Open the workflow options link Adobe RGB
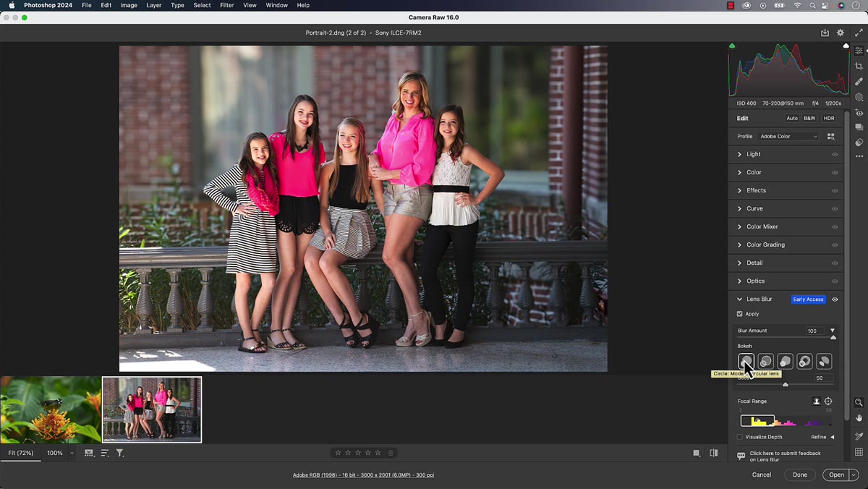The image size is (868, 489). tap(363, 475)
